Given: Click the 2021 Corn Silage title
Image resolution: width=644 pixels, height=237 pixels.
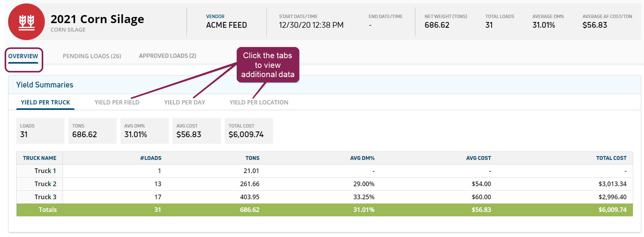Looking at the screenshot, I should [97, 19].
